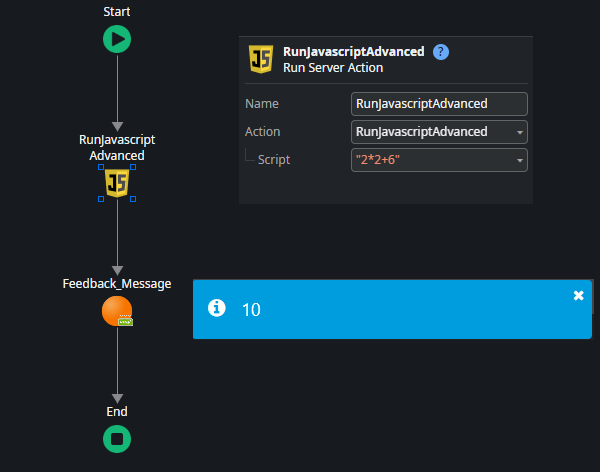Open help for RunJavascriptAdvanced

441,52
